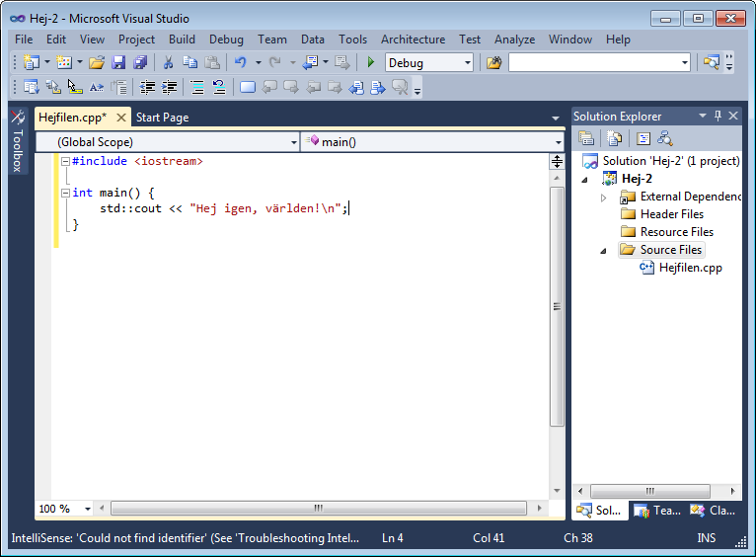Collapse the Source Files folder node

coord(603,251)
